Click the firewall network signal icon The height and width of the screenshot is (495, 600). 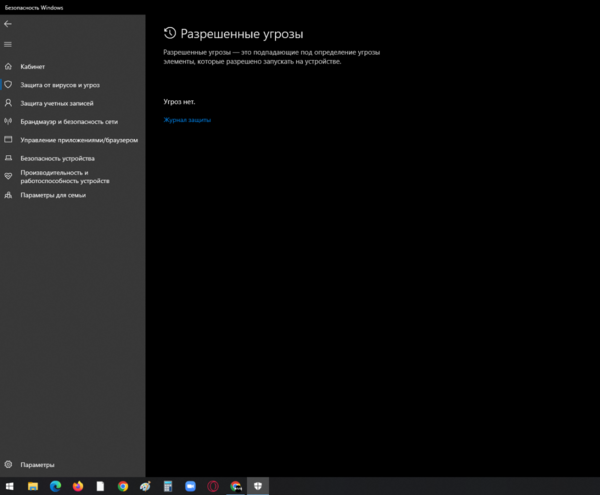click(x=8, y=122)
